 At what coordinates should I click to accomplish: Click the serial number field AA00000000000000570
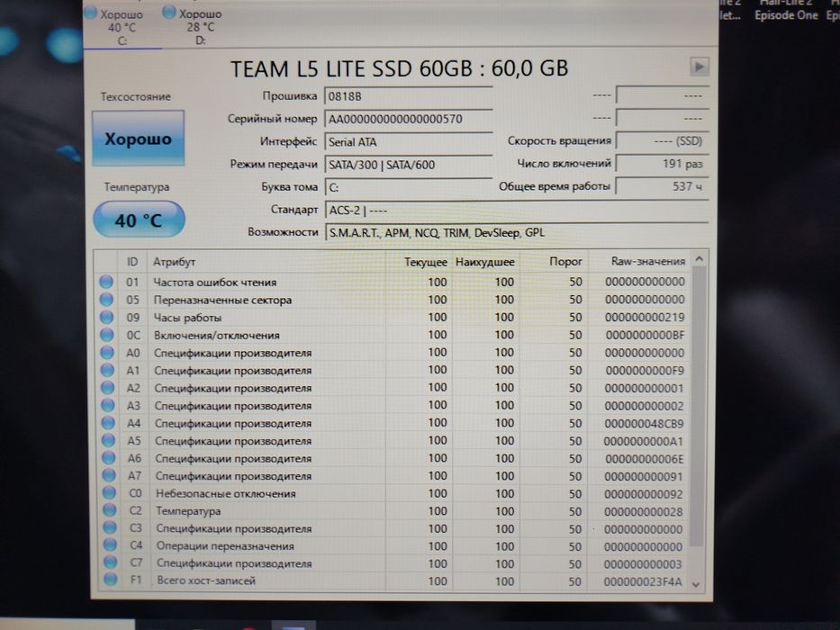click(x=408, y=119)
